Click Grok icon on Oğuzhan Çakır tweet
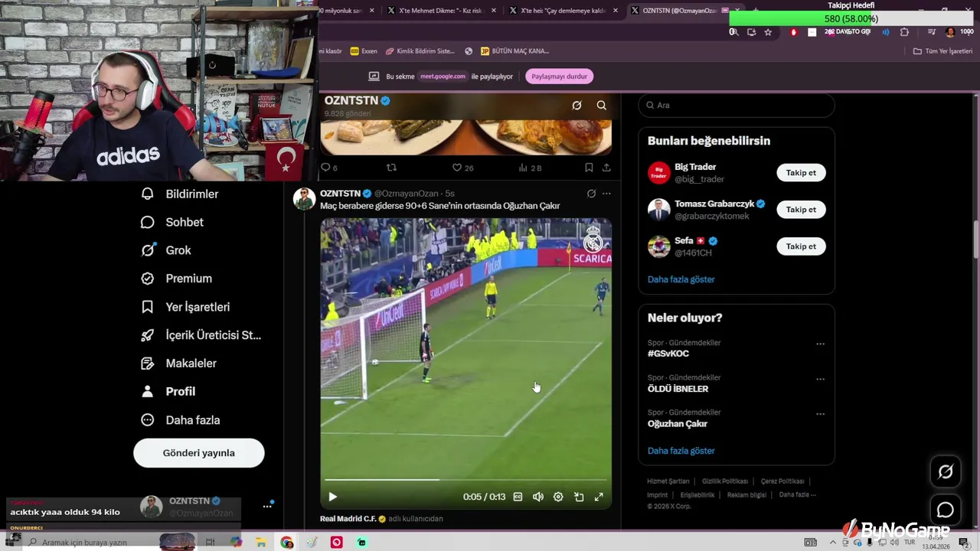This screenshot has height=551, width=980. point(591,194)
